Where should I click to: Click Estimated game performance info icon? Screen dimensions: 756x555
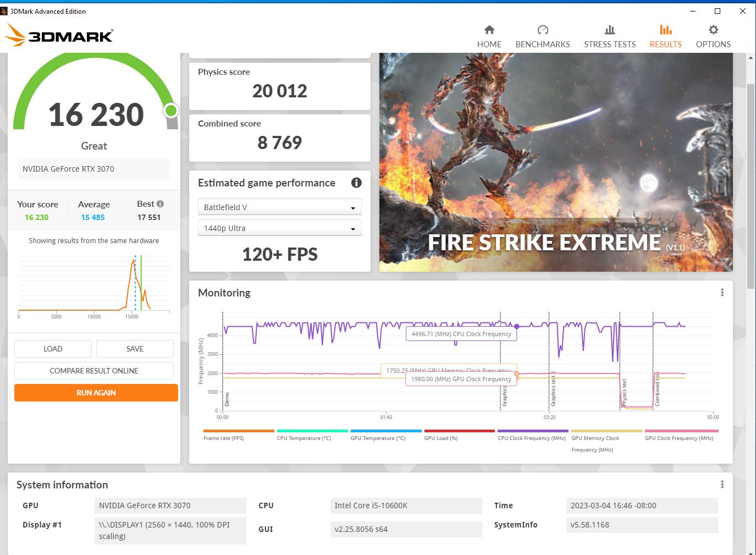(x=356, y=183)
